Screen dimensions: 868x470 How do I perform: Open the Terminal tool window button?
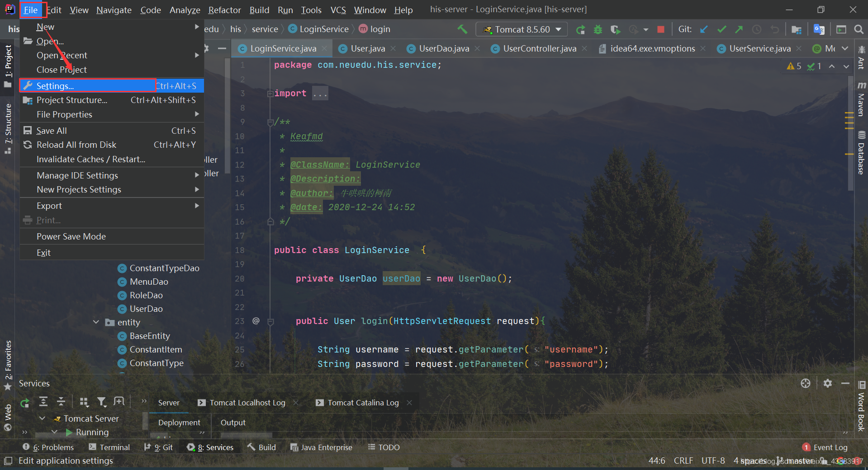tap(109, 447)
